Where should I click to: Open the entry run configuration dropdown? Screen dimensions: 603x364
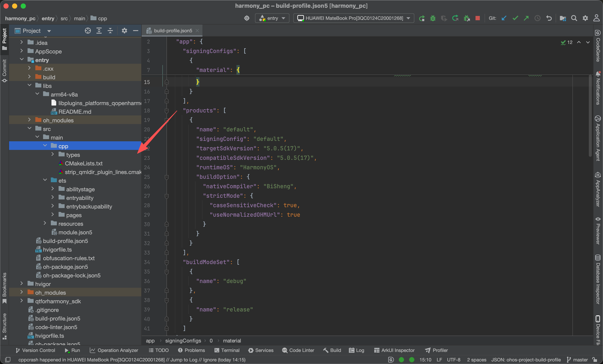[272, 18]
